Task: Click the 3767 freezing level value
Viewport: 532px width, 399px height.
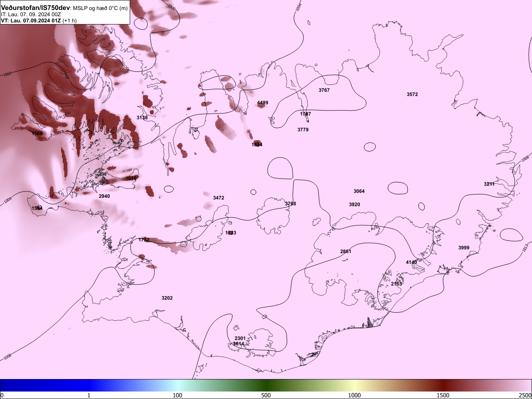Action: click(324, 90)
